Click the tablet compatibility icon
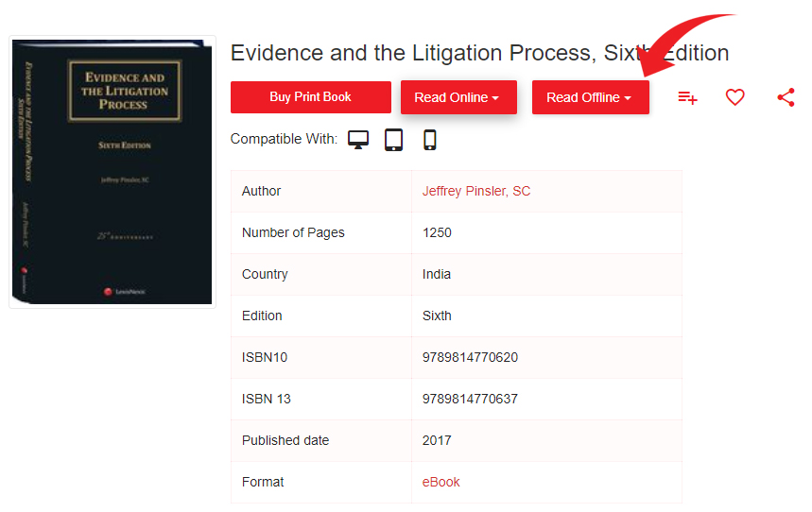This screenshot has height=512, width=812. point(393,140)
